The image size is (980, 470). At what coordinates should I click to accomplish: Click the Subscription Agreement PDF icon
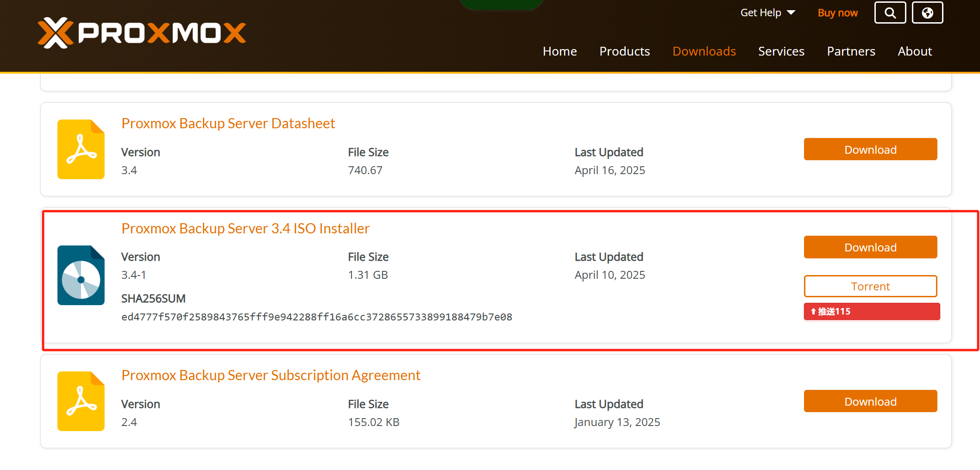tap(81, 401)
